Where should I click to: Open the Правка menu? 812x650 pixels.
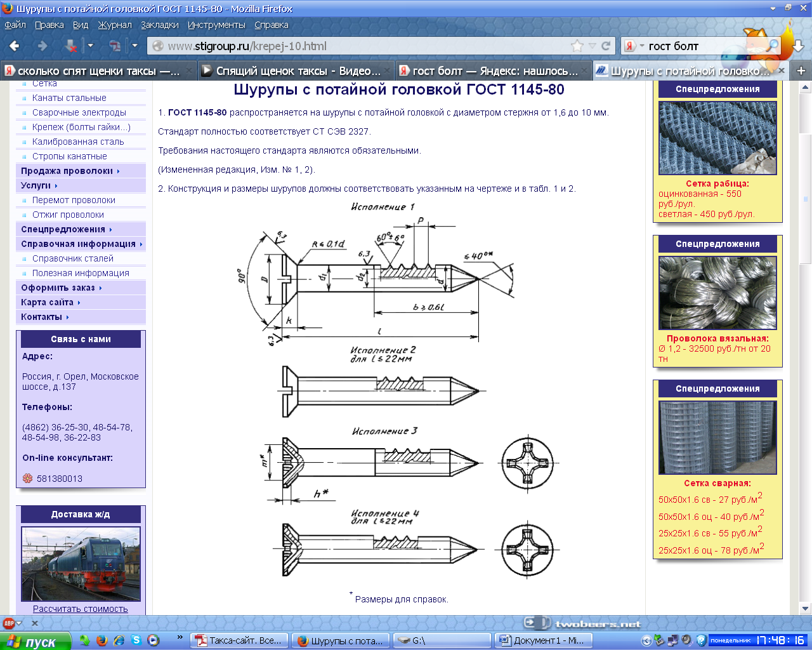[49, 25]
